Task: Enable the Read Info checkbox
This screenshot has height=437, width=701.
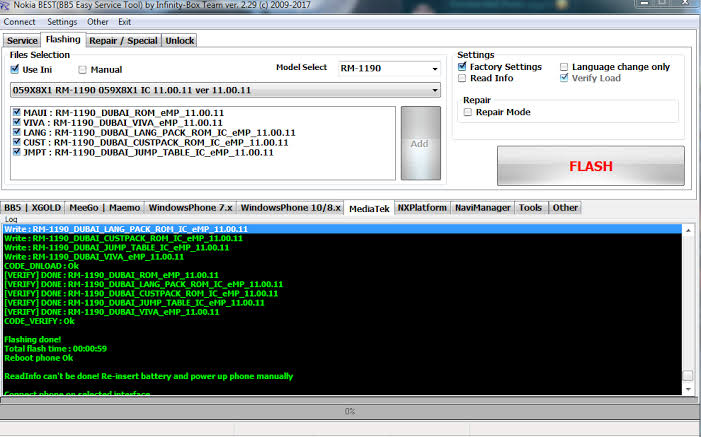Action: 462,78
